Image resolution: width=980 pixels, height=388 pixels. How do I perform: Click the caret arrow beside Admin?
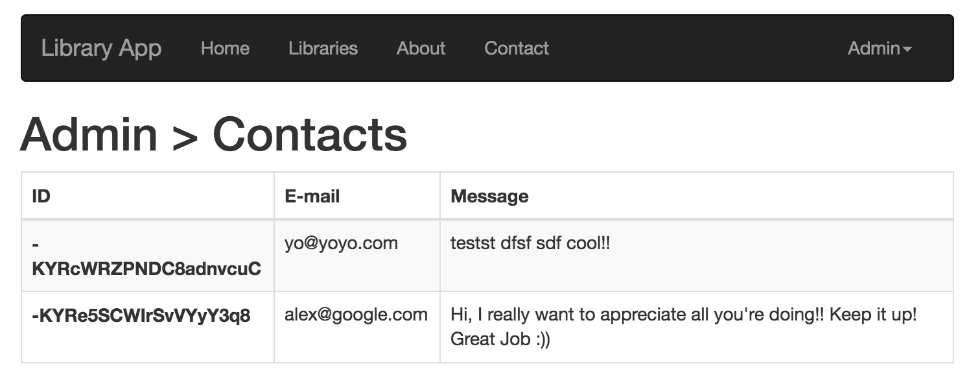pyautogui.click(x=907, y=49)
